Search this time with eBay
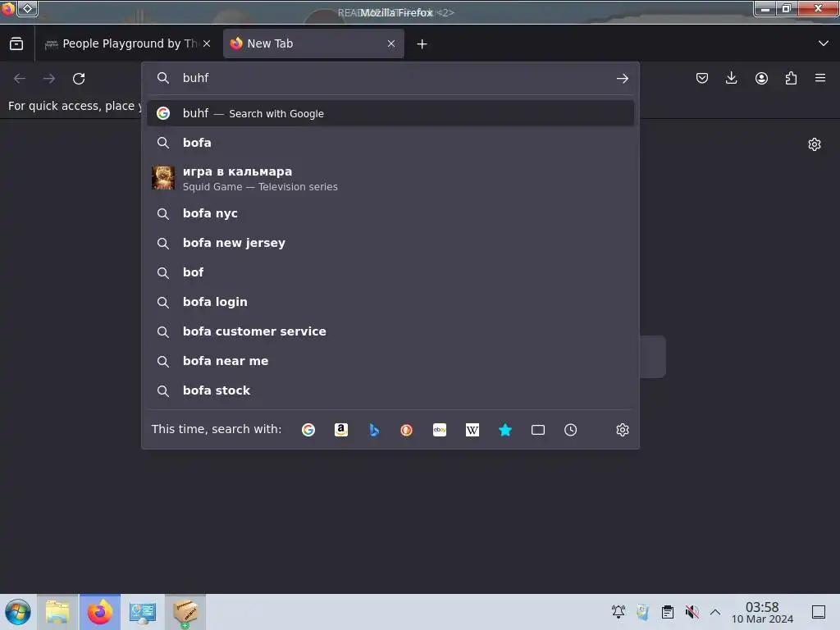Image resolution: width=840 pixels, height=630 pixels. click(440, 430)
